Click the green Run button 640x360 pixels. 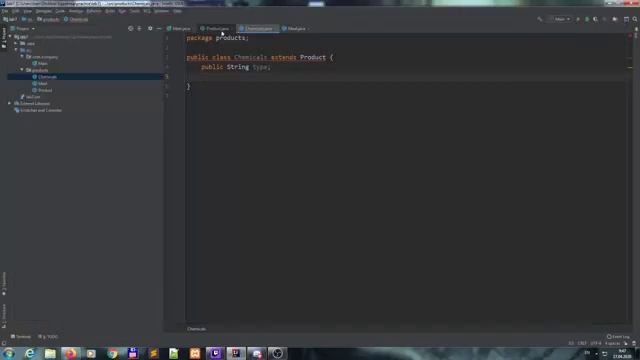[x=578, y=19]
